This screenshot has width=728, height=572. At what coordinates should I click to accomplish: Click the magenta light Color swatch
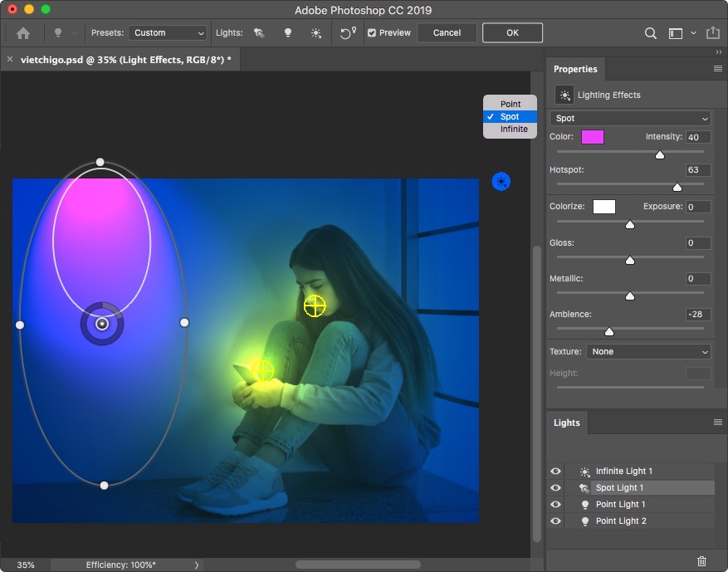pyautogui.click(x=593, y=137)
